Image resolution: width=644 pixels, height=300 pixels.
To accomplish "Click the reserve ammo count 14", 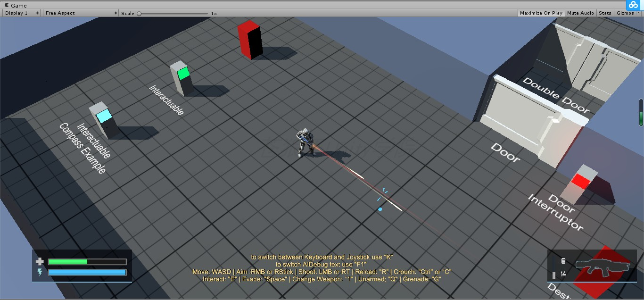I will 563,275.
